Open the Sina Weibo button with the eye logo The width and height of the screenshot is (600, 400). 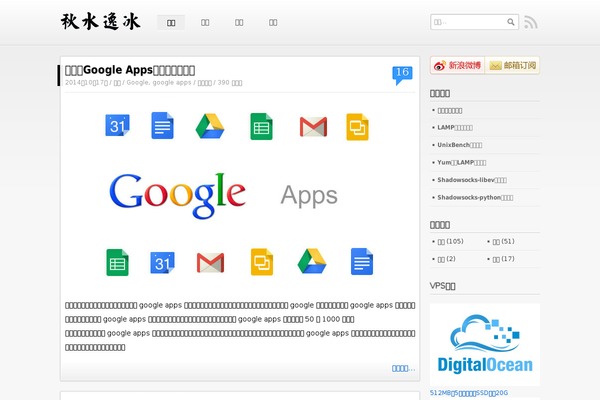tap(457, 65)
